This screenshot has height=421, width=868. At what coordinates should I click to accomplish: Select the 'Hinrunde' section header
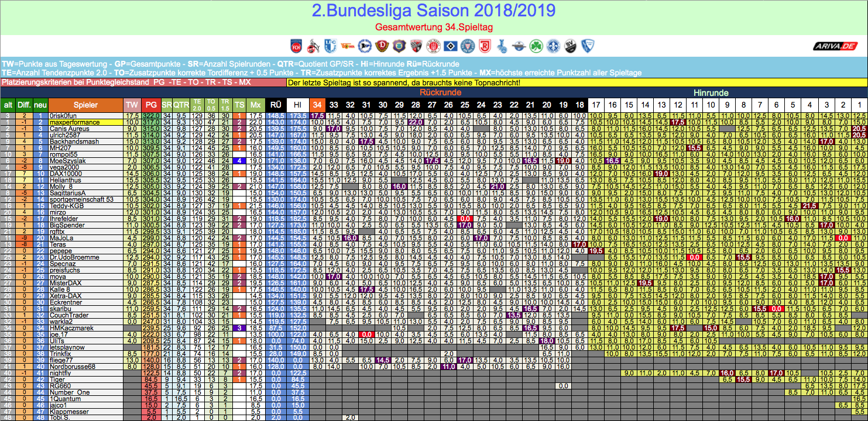coord(711,92)
